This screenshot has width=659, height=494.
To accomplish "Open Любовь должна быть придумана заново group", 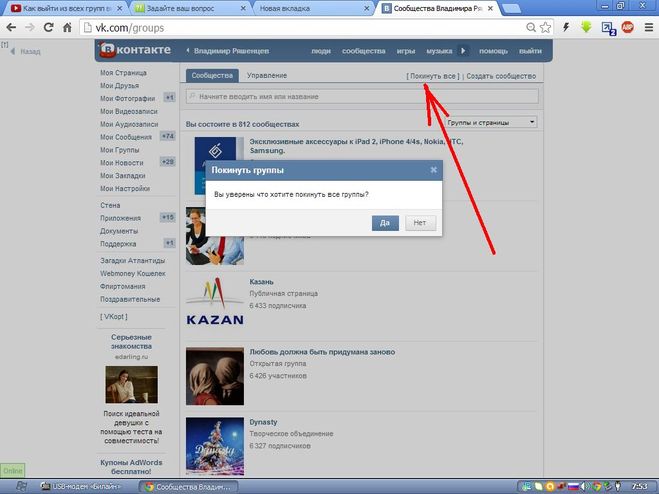I will [x=322, y=351].
